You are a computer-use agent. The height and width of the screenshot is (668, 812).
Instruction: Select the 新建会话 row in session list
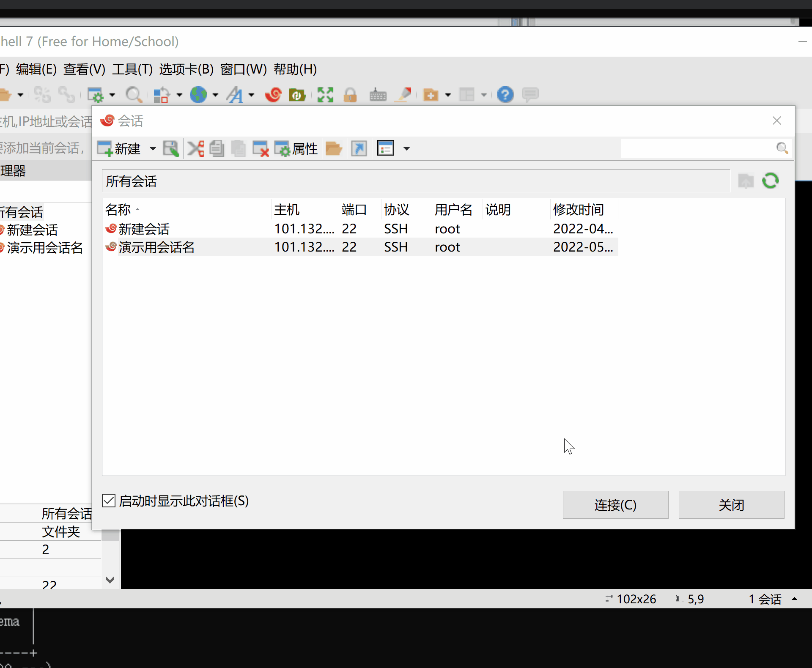[x=360, y=229]
